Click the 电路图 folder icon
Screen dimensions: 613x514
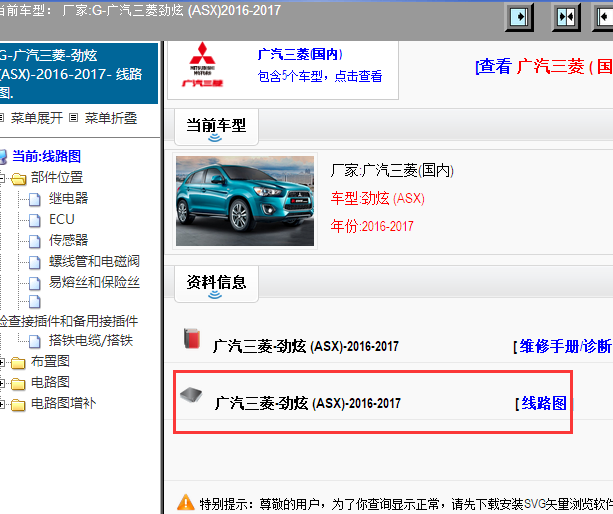click(x=18, y=384)
